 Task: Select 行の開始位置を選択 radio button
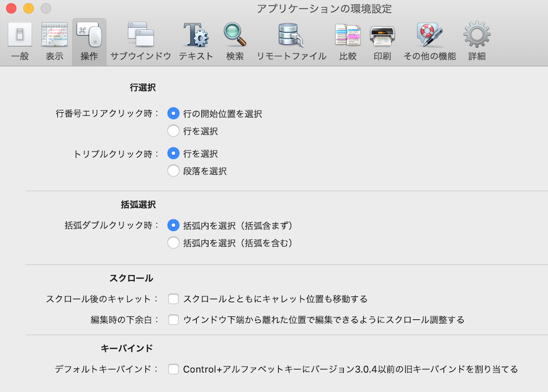point(174,113)
